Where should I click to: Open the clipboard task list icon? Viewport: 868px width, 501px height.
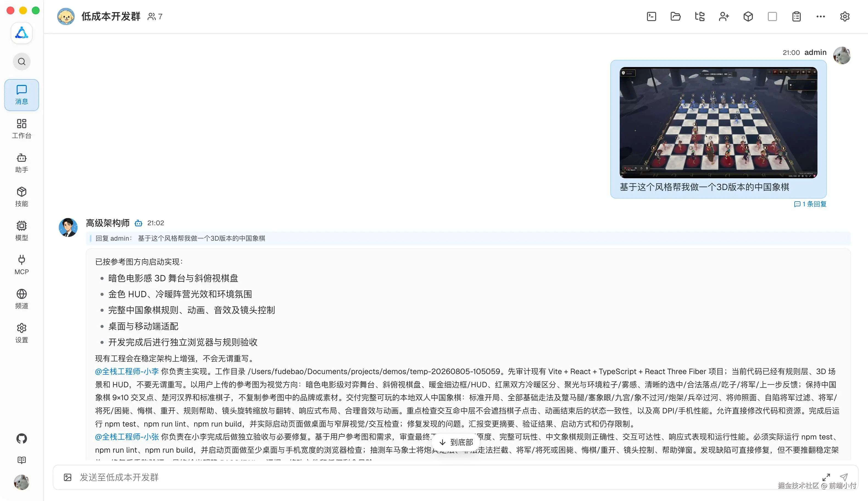click(796, 16)
